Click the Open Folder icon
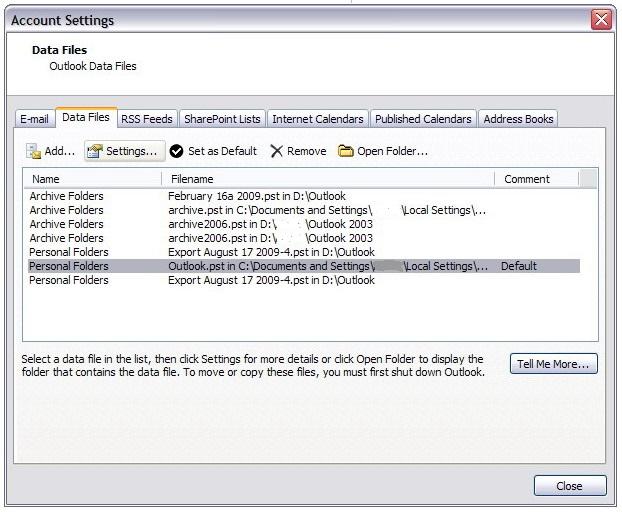Image resolution: width=622 pixels, height=512 pixels. [x=346, y=151]
